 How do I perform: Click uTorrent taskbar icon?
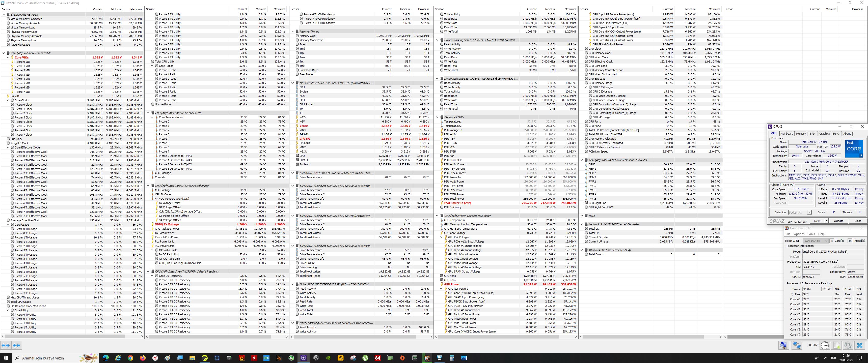(365, 358)
